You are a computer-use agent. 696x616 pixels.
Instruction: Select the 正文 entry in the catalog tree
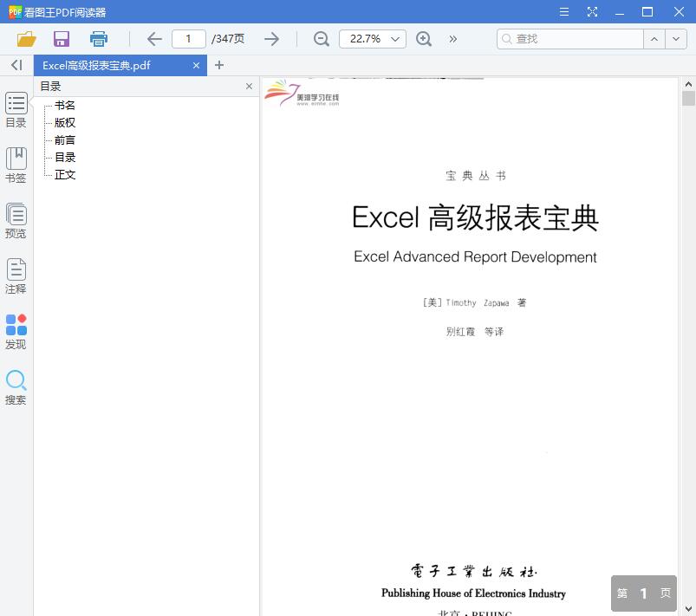(x=65, y=174)
